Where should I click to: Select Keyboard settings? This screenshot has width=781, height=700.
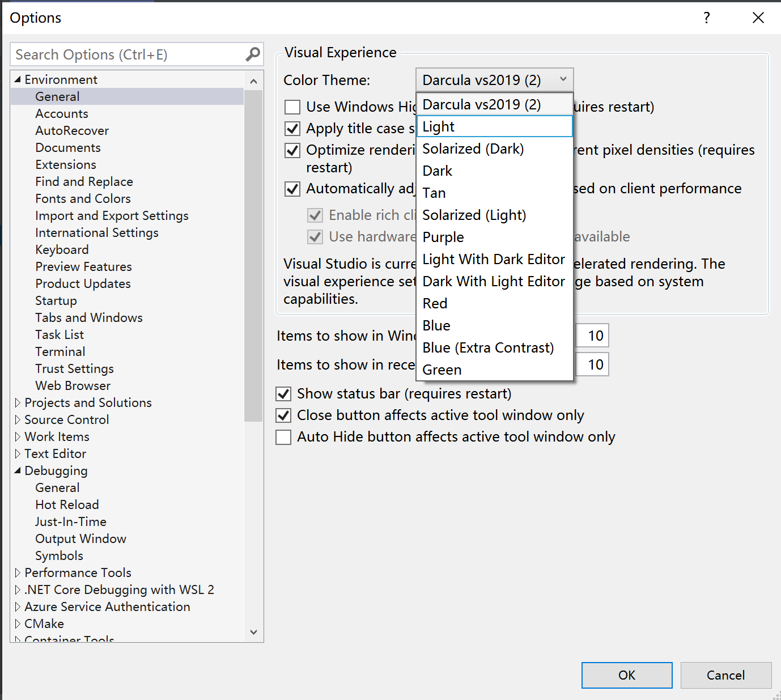coord(62,249)
